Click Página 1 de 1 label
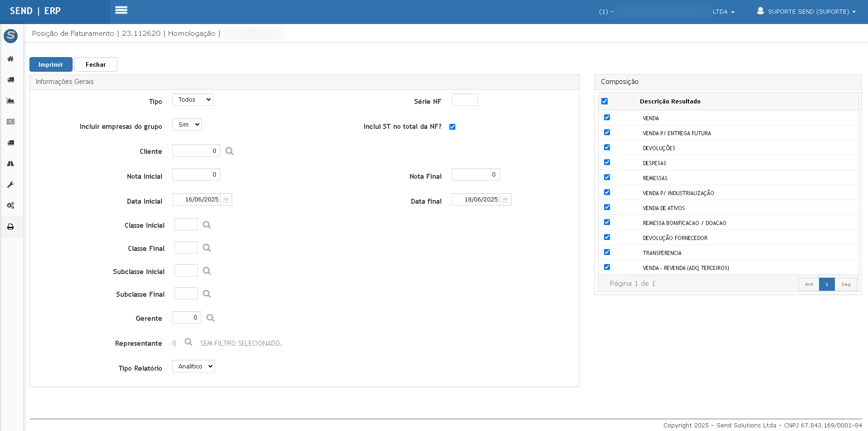Image resolution: width=868 pixels, height=431 pixels. click(632, 284)
